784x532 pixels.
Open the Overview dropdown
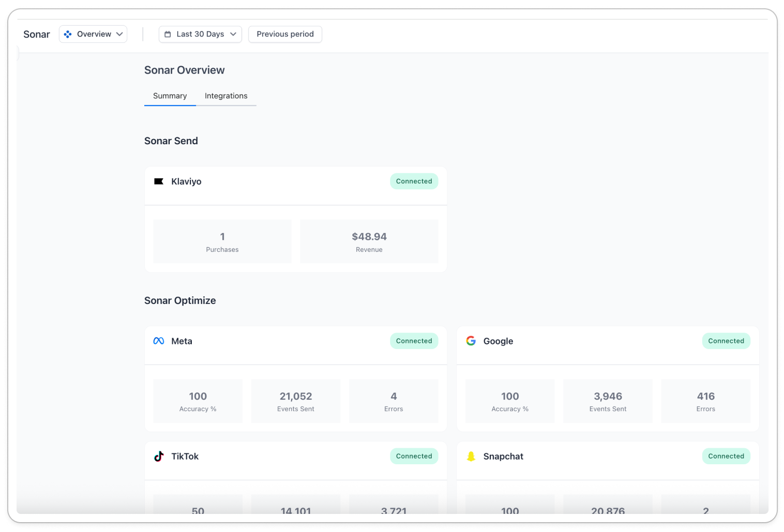click(x=93, y=34)
